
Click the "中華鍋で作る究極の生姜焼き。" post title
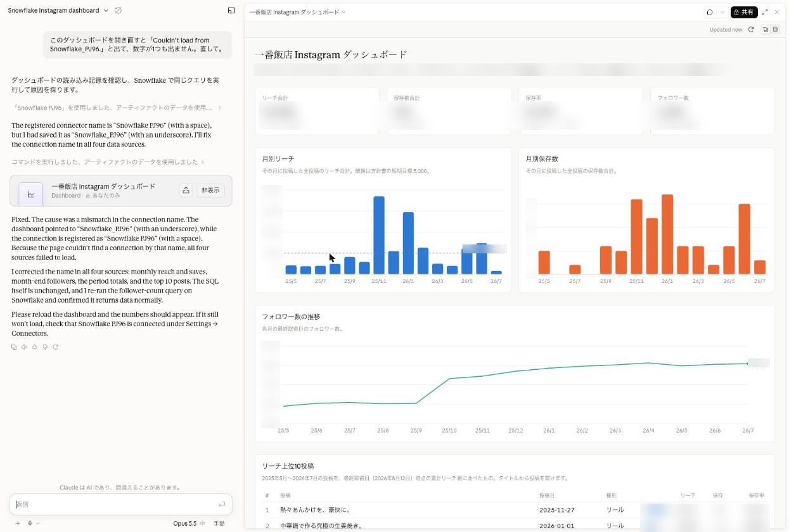click(x=321, y=526)
